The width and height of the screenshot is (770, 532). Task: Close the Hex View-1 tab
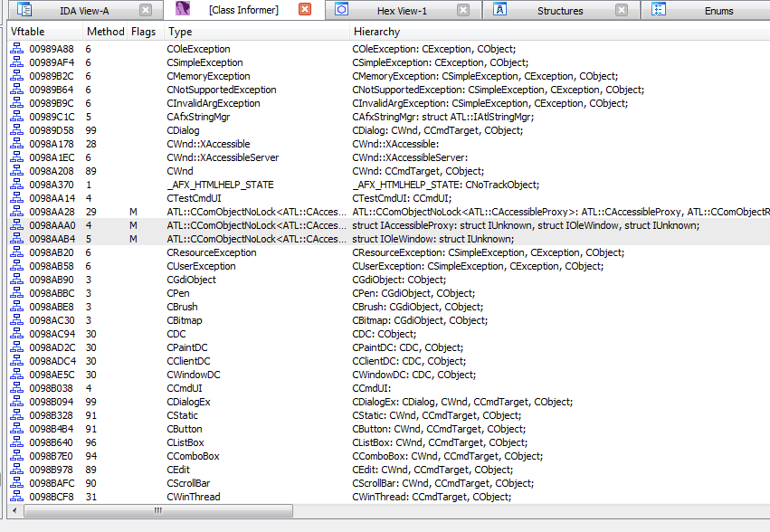point(463,10)
